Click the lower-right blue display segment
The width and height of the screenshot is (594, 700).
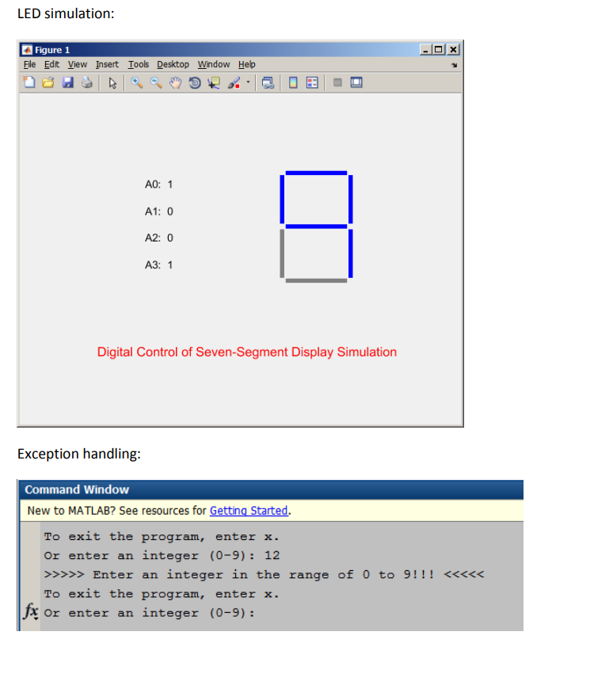[351, 253]
